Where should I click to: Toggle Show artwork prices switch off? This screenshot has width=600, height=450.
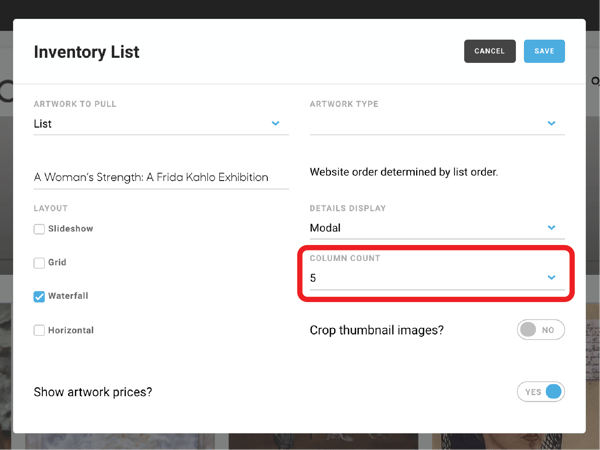tap(541, 391)
